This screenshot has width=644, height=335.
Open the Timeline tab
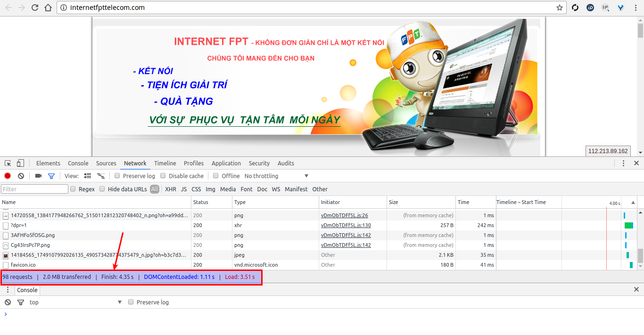point(165,163)
